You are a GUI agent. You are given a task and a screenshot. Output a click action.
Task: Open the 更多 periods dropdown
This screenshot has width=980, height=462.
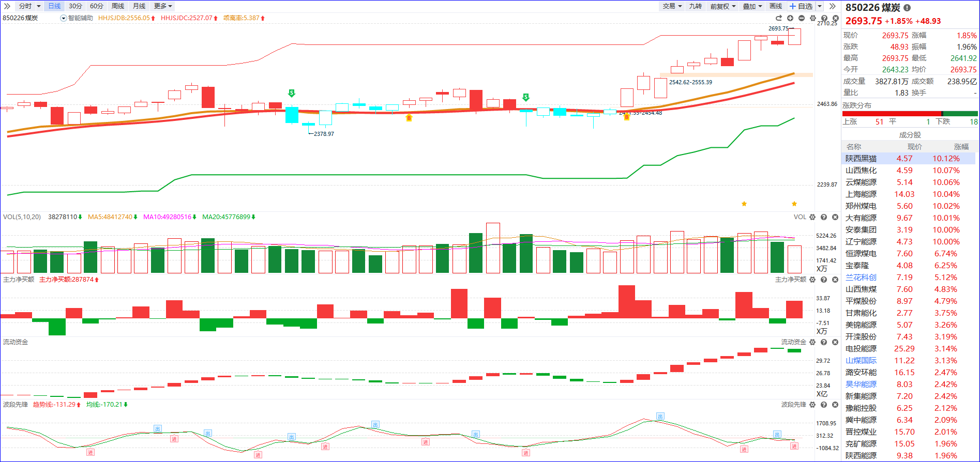coord(163,6)
